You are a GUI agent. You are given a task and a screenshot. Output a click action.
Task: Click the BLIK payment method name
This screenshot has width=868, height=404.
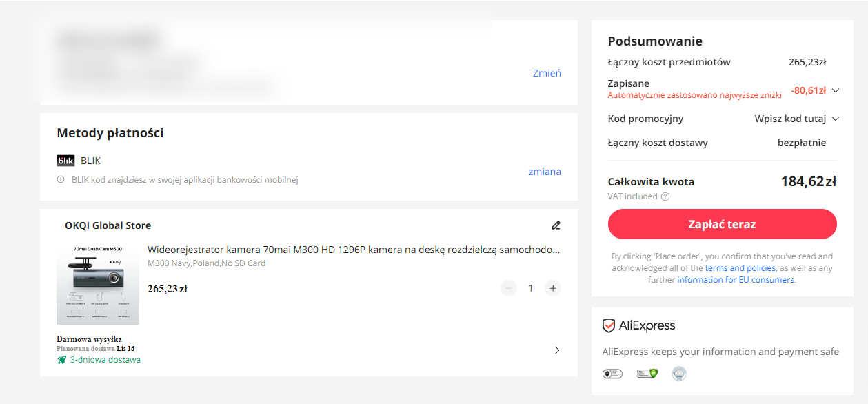point(90,161)
